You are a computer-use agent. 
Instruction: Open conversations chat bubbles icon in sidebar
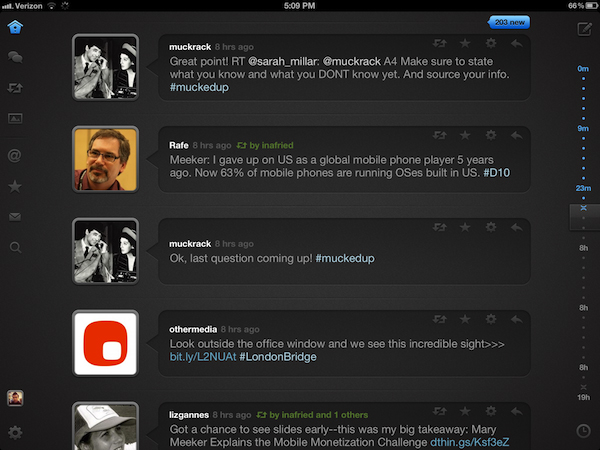pyautogui.click(x=15, y=57)
